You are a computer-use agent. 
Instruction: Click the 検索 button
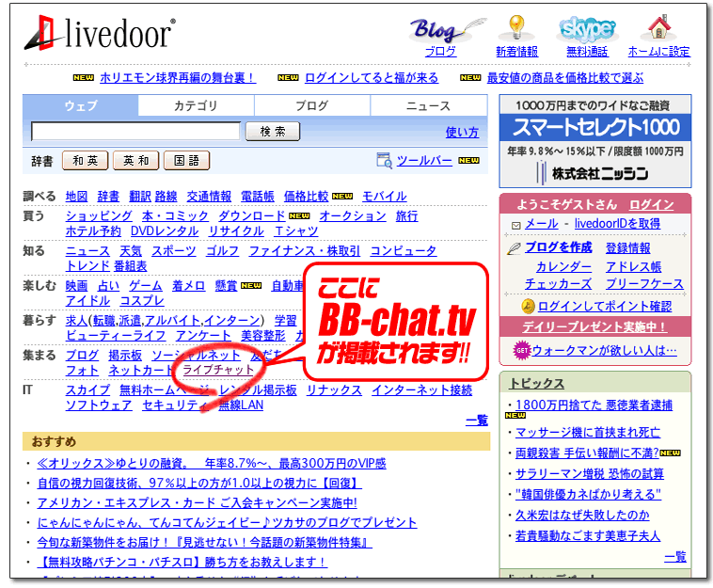click(273, 132)
